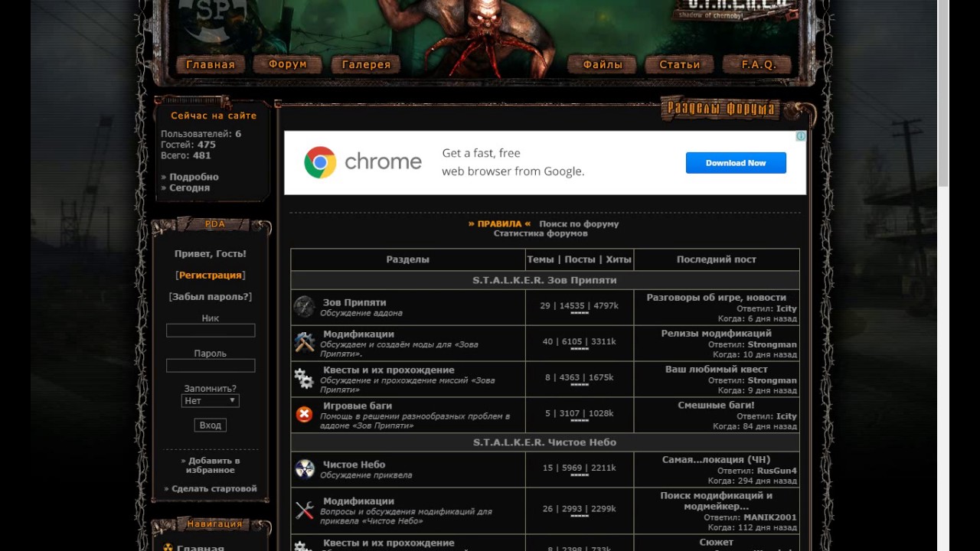This screenshot has height=551, width=980.
Task: Open the Галерея menu tab
Action: (x=366, y=65)
